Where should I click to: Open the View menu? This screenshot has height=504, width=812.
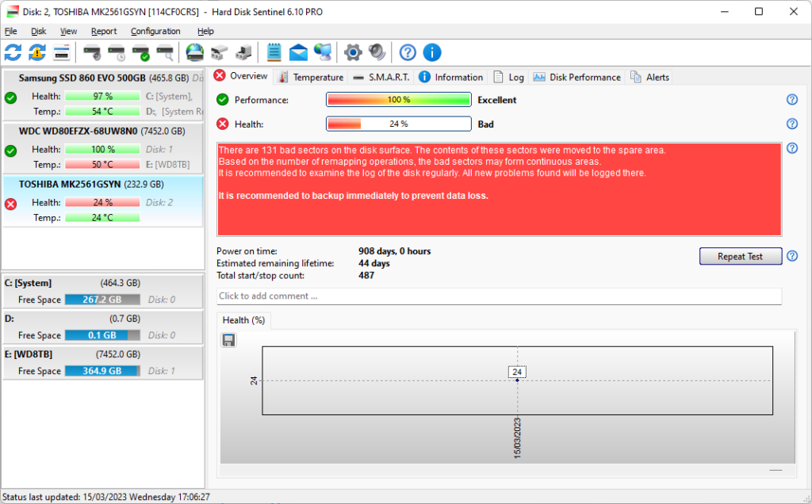[68, 31]
